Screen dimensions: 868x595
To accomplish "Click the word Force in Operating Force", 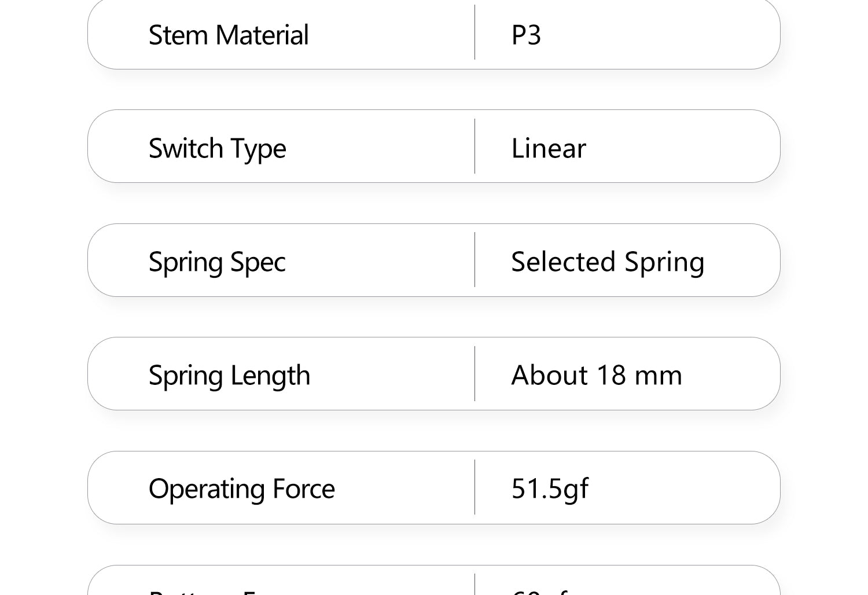I will (x=303, y=489).
